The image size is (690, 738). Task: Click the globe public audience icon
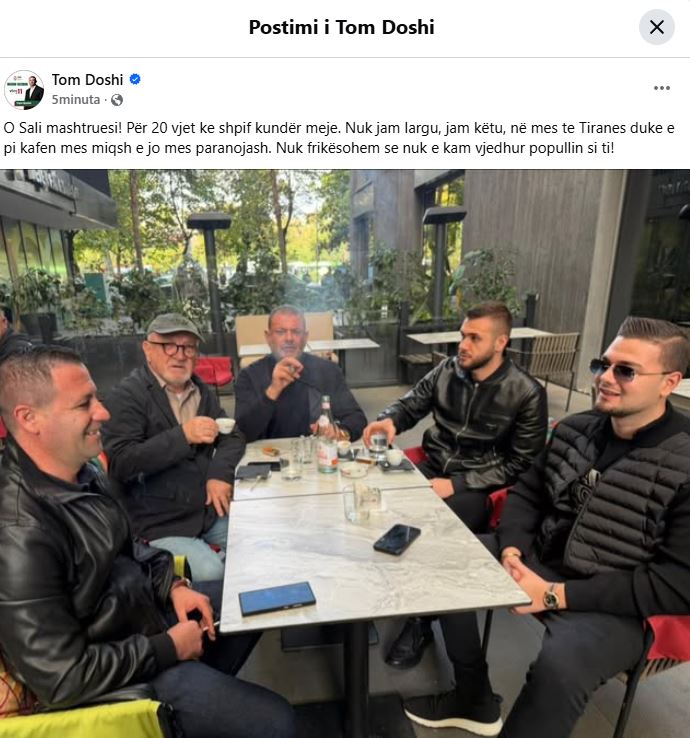(117, 100)
